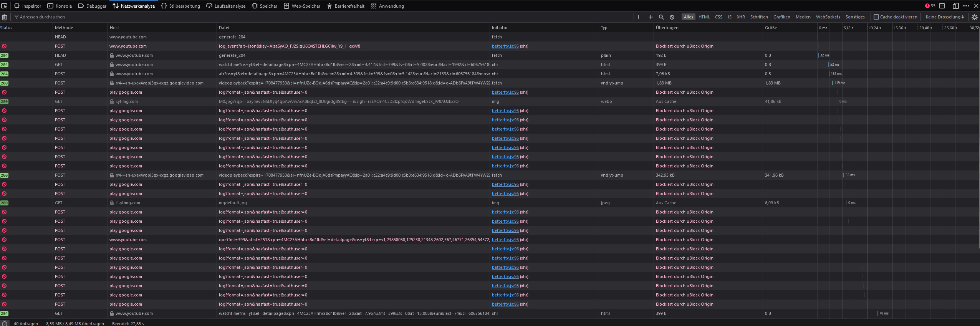Image resolution: width=980 pixels, height=326 pixels.
Task: Toggle the Grafiken filter
Action: 781,17
